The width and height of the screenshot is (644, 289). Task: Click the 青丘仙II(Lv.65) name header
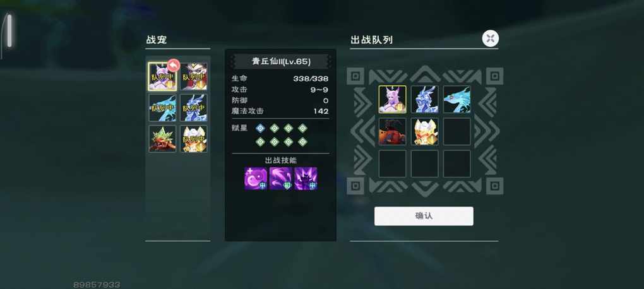281,62
